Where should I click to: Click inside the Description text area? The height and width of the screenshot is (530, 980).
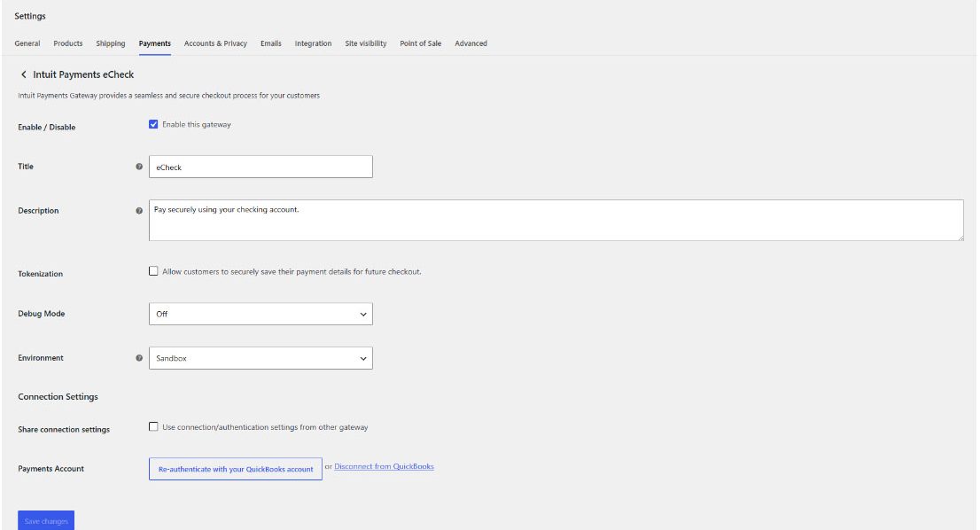click(x=556, y=220)
